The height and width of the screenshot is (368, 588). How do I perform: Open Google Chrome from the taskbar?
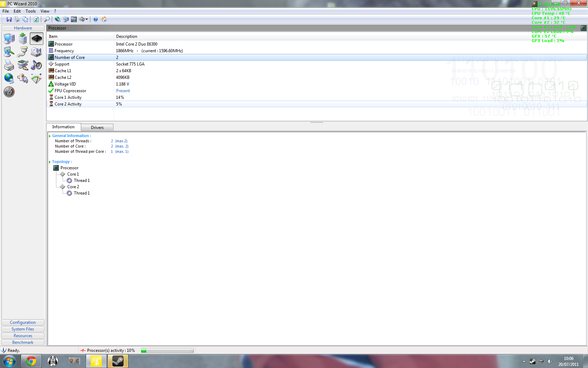[31, 361]
